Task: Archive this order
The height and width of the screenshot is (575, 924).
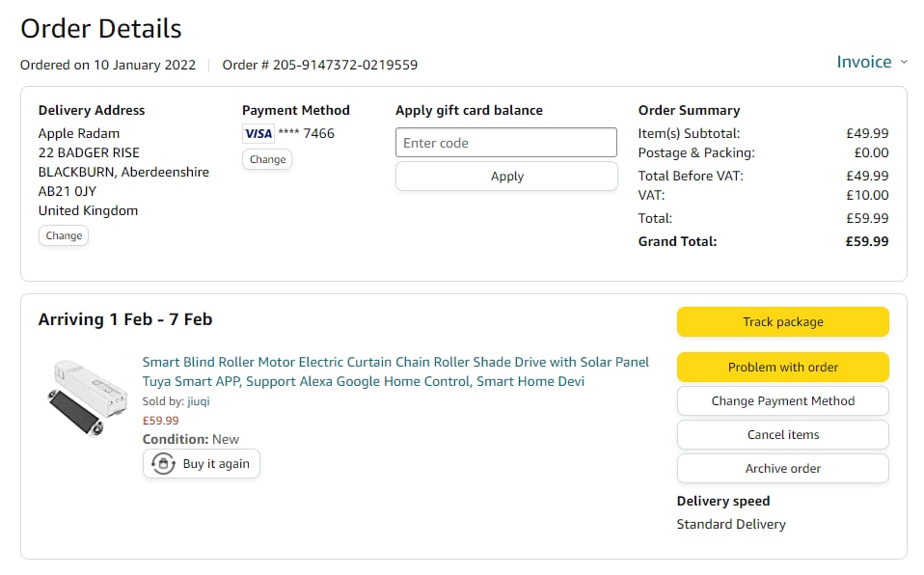Action: pos(782,469)
